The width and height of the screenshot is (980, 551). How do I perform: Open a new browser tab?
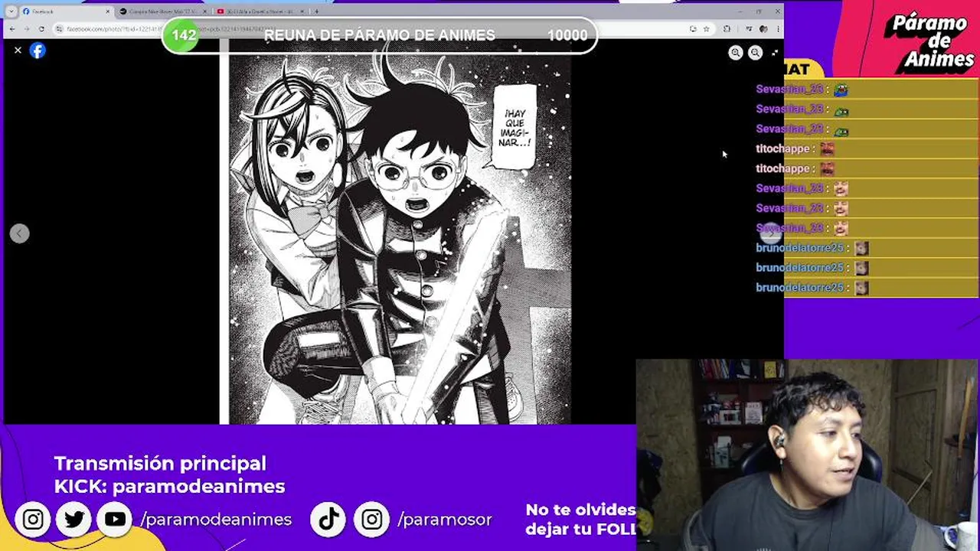click(x=316, y=11)
